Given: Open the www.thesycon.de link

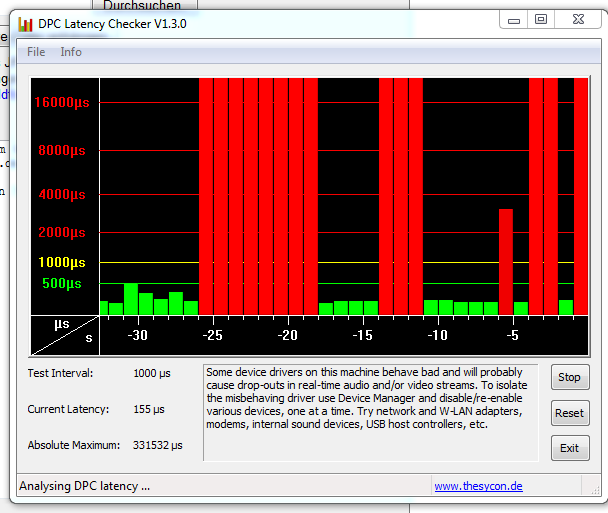Looking at the screenshot, I should 478,486.
